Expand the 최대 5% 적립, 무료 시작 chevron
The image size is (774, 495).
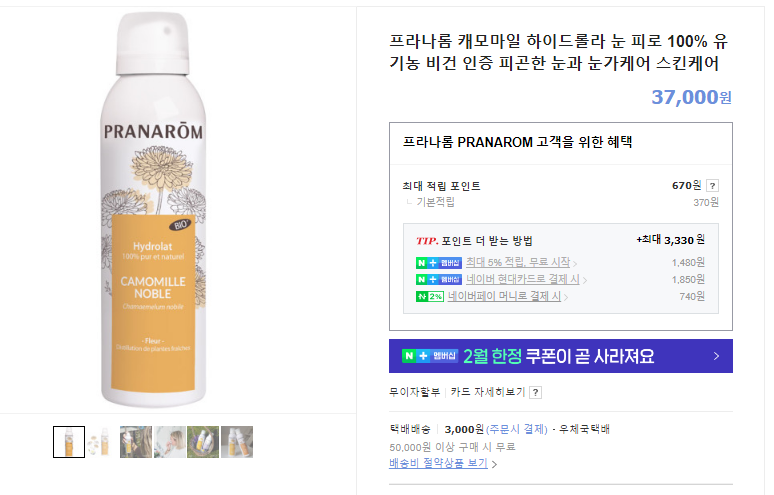pos(575,264)
